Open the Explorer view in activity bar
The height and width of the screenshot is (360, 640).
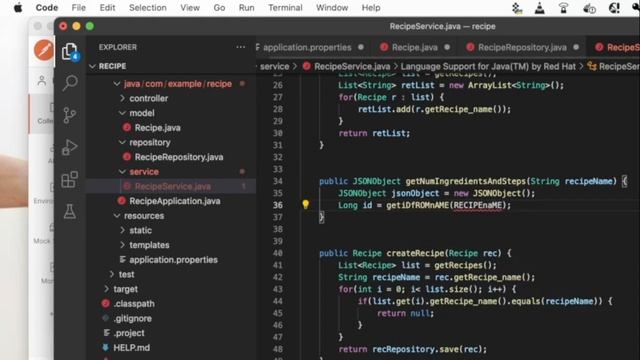click(x=70, y=52)
